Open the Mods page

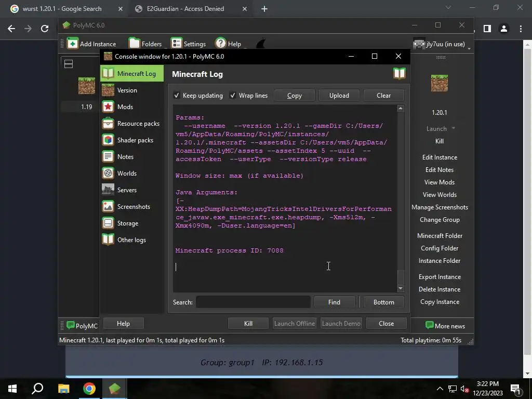pos(132,107)
